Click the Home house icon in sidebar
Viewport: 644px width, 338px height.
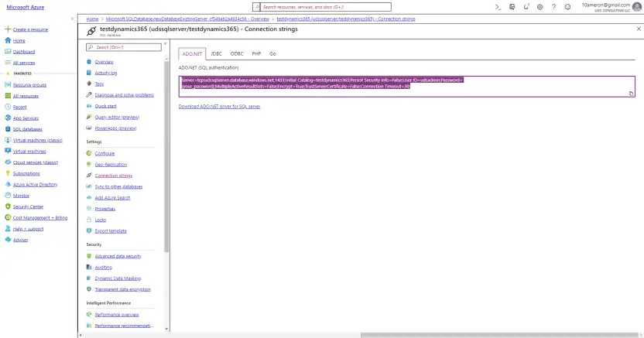tap(8, 40)
